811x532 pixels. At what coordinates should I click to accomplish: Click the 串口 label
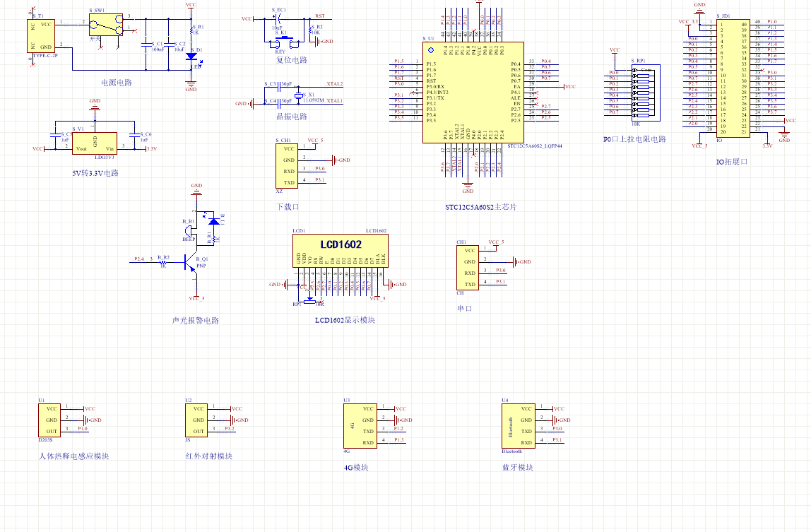pos(464,309)
